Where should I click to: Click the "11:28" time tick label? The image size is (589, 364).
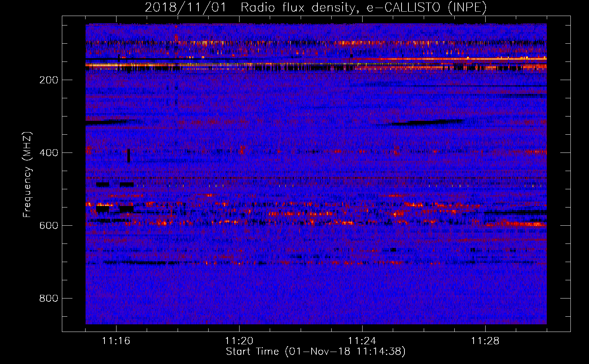[485, 341]
